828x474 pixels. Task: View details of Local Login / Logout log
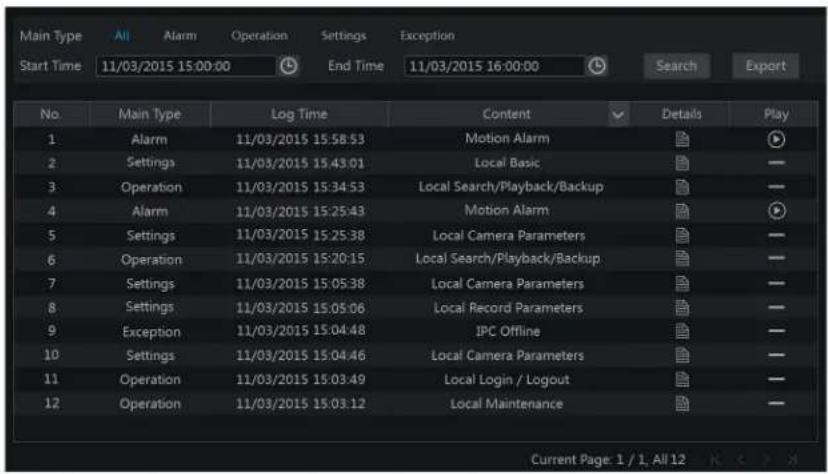682,379
